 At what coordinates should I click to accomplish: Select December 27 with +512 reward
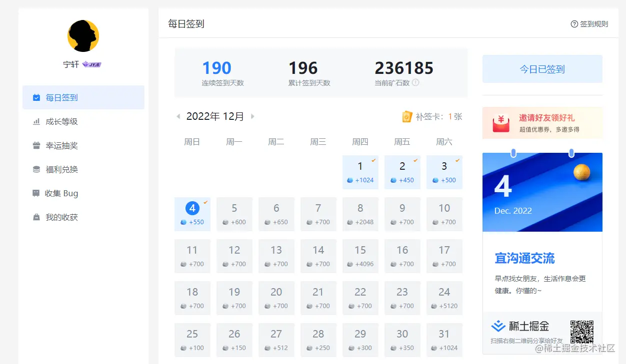pos(276,340)
